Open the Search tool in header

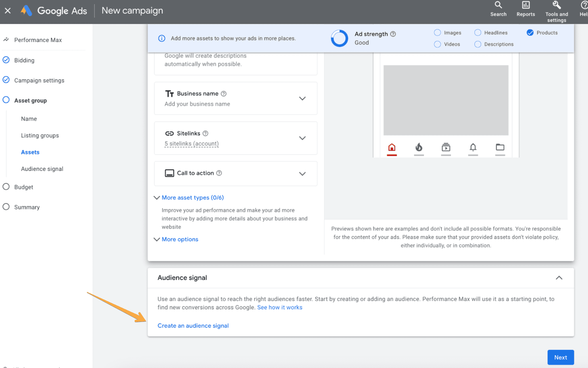(x=498, y=9)
